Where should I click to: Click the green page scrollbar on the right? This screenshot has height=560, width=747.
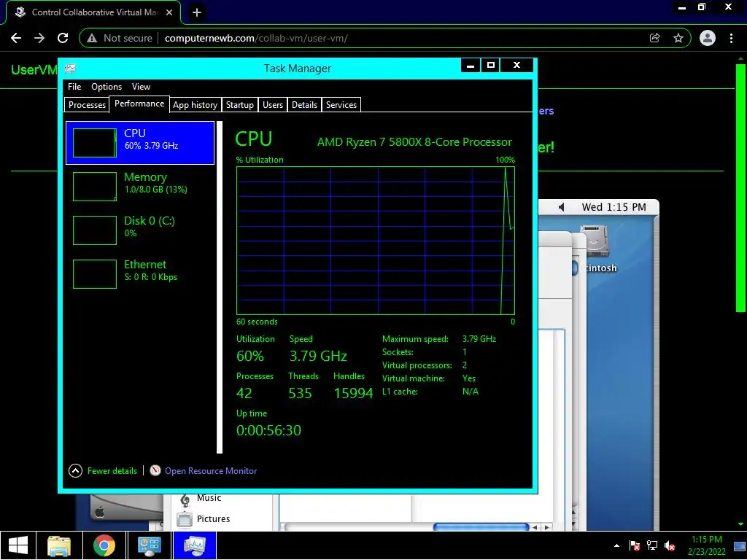(740, 187)
